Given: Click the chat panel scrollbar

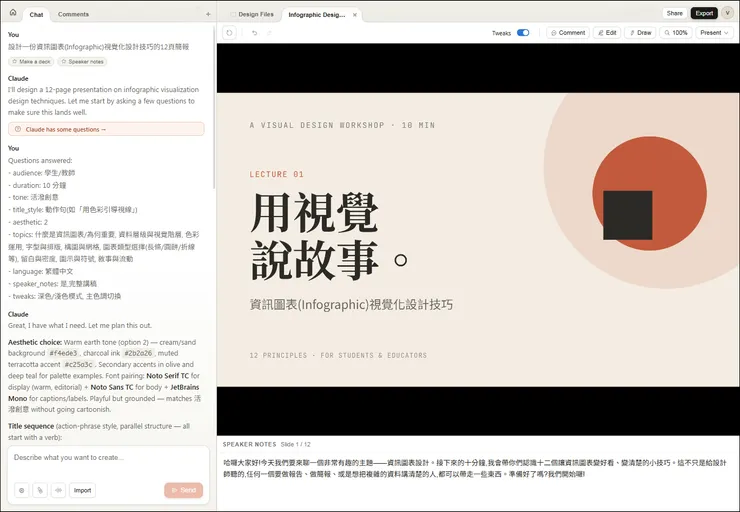Looking at the screenshot, I should point(214,106).
